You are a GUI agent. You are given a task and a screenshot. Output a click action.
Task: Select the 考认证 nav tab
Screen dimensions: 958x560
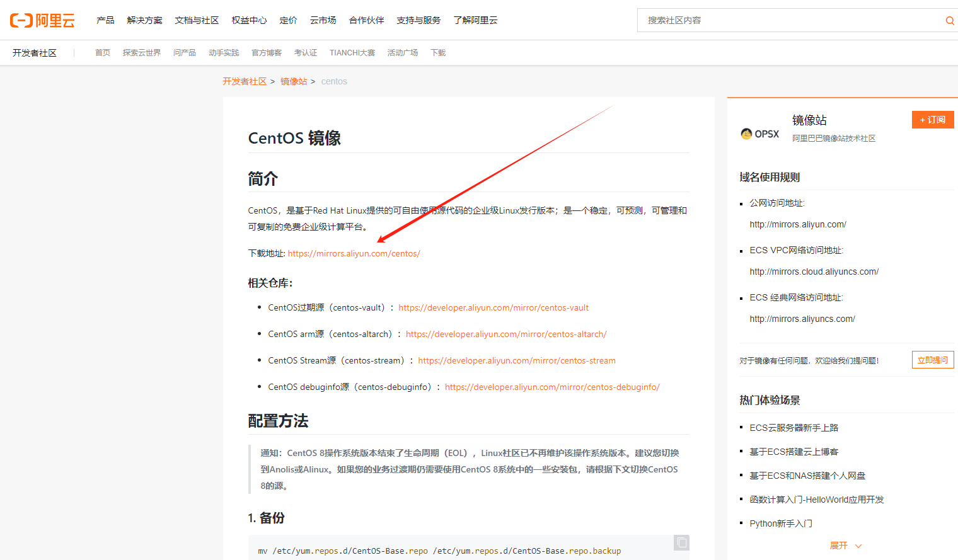306,53
